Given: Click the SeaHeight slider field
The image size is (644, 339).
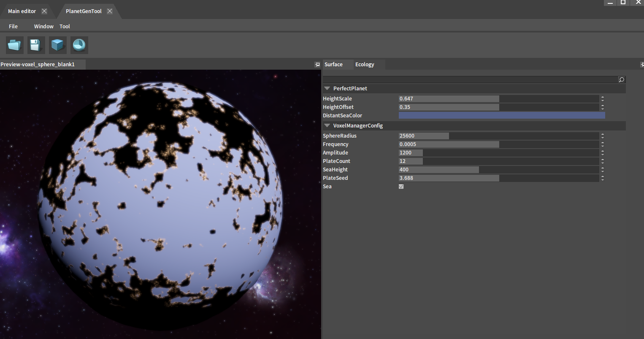Looking at the screenshot, I should coord(498,170).
